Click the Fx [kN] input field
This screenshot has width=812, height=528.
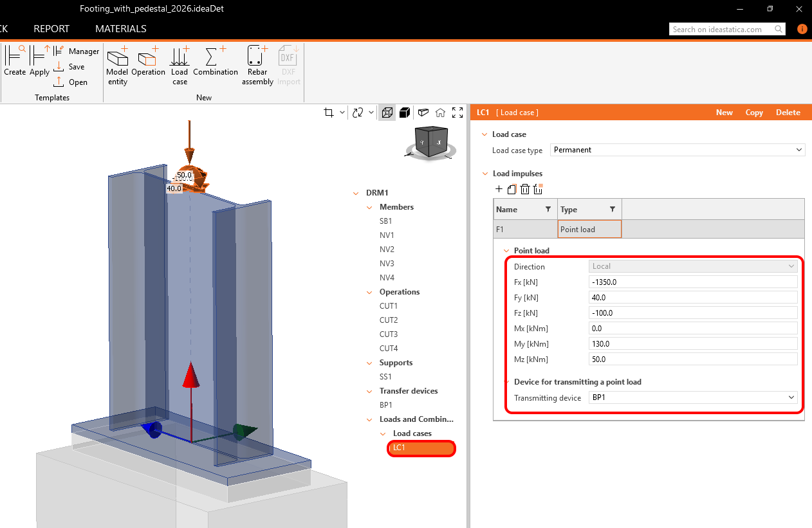pyautogui.click(x=693, y=282)
